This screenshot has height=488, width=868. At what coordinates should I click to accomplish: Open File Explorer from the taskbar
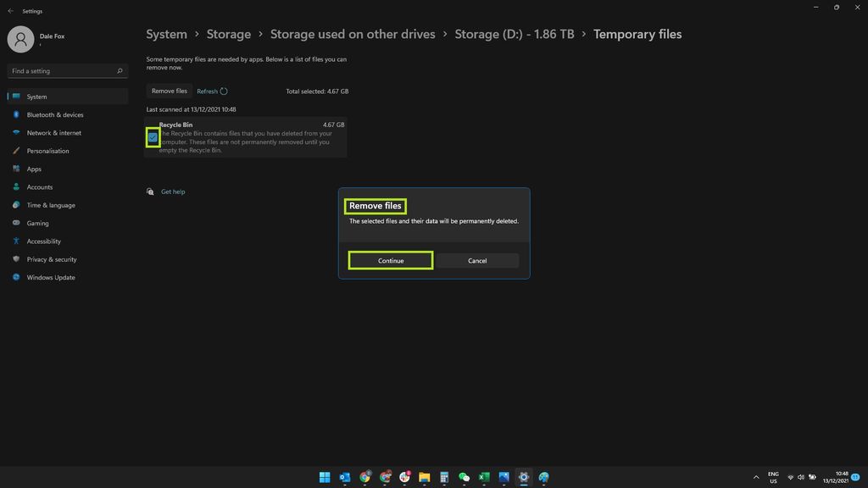coord(425,477)
